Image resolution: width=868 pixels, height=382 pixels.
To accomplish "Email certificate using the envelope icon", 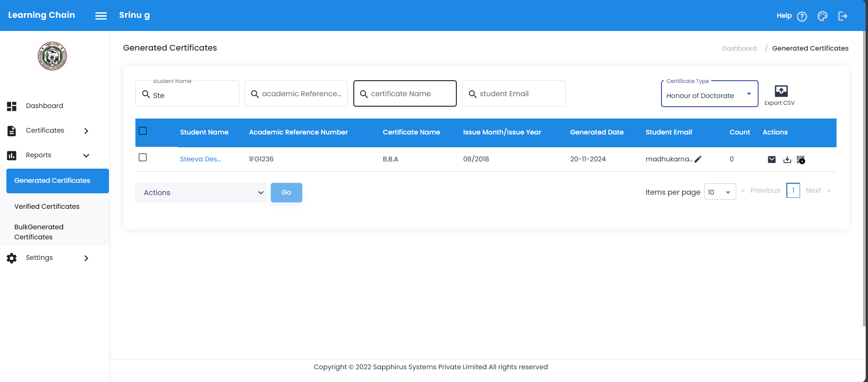I will pyautogui.click(x=771, y=160).
